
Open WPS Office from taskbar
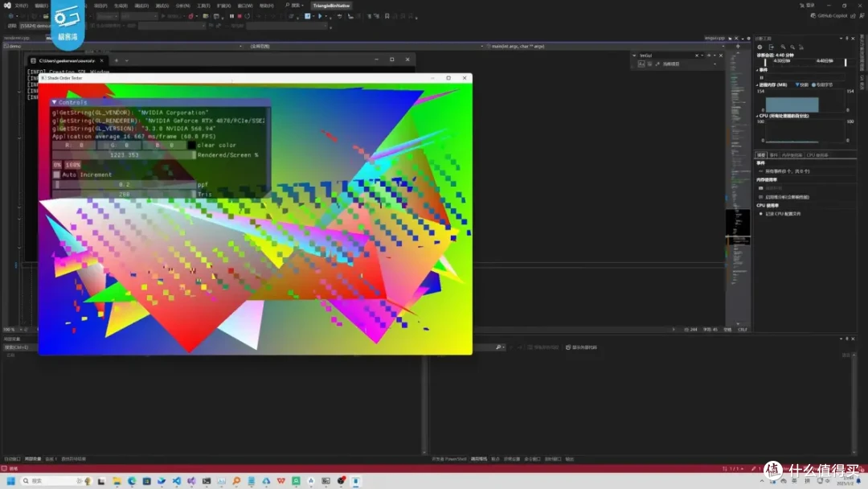(281, 481)
